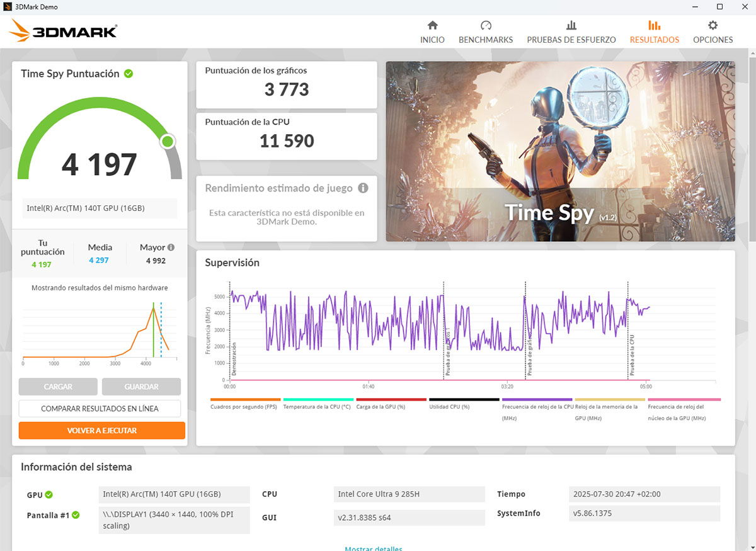Click the Mayor value 4 992
Image resolution: width=756 pixels, height=551 pixels.
click(156, 261)
